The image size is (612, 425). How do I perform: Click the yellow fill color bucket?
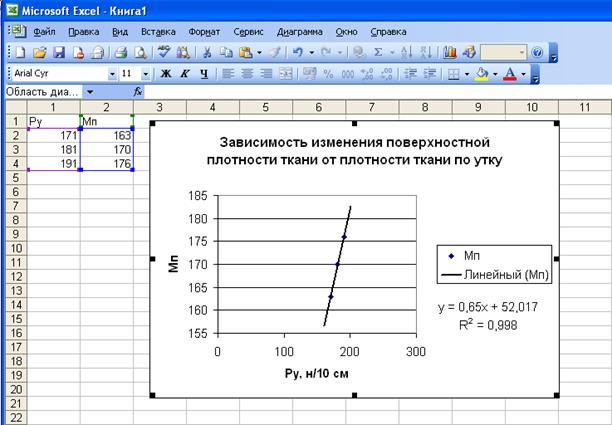coord(482,73)
